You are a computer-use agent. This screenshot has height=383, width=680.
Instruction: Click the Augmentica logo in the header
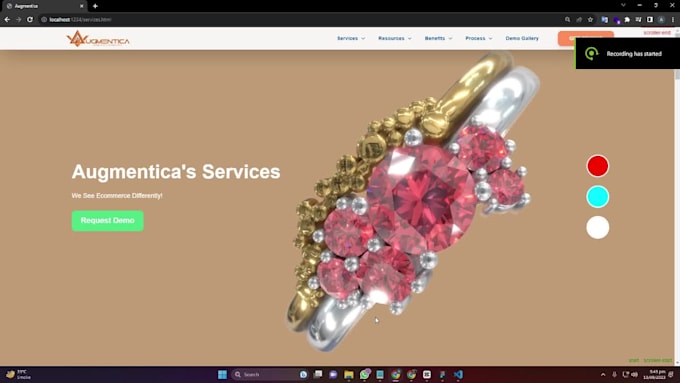pyautogui.click(x=98, y=39)
